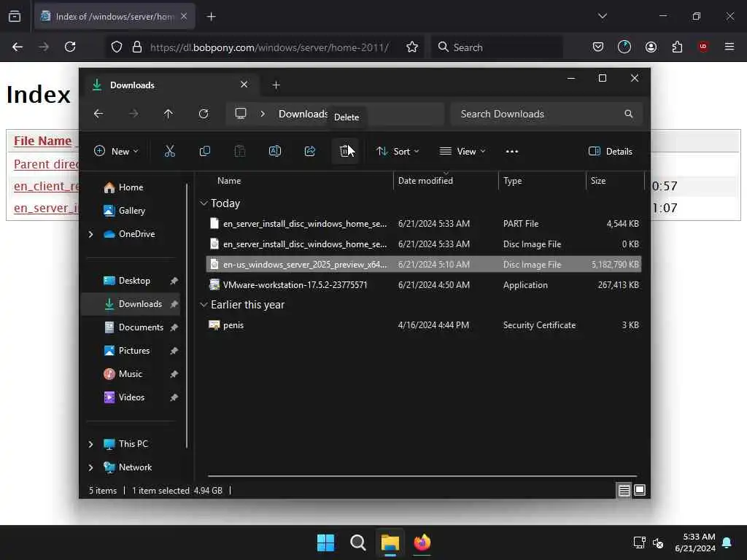Open the View dropdown menu
This screenshot has width=747, height=560.
pyautogui.click(x=462, y=152)
